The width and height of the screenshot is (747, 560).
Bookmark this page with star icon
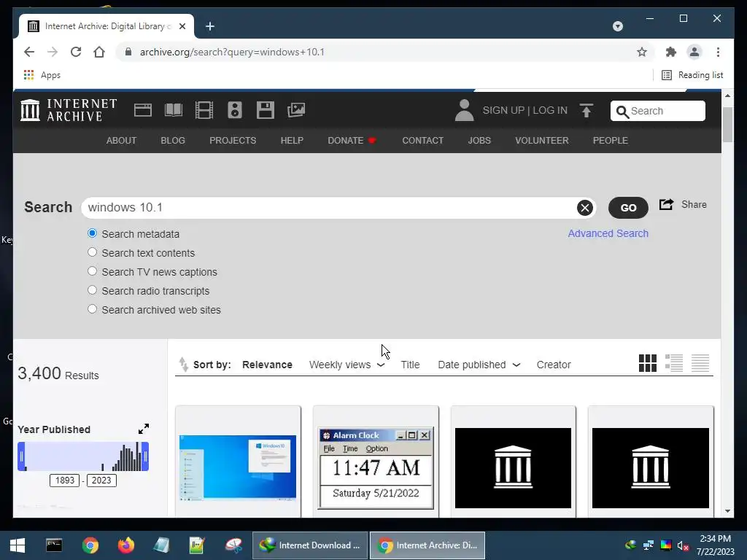coord(642,52)
